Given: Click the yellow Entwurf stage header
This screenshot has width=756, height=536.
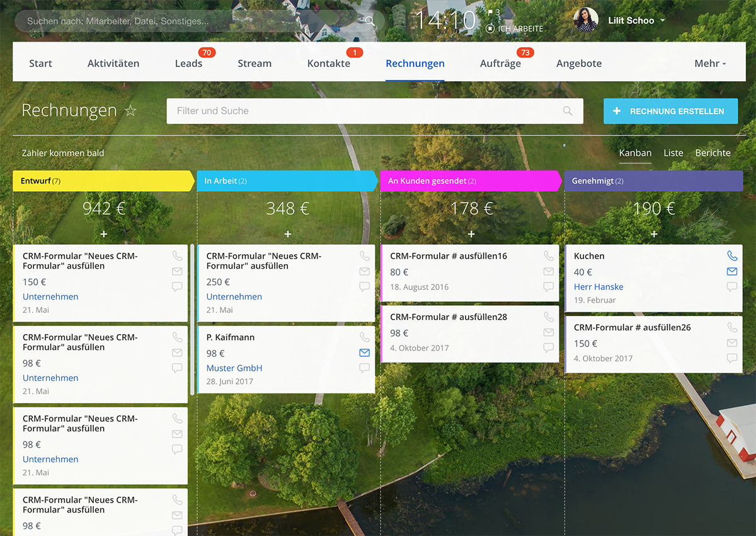Looking at the screenshot, I should [x=104, y=181].
